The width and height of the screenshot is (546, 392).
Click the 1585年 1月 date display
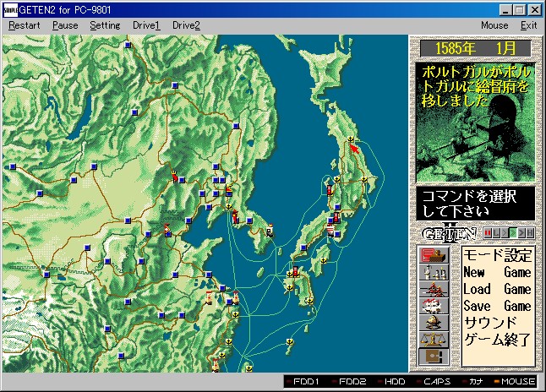pyautogui.click(x=476, y=48)
